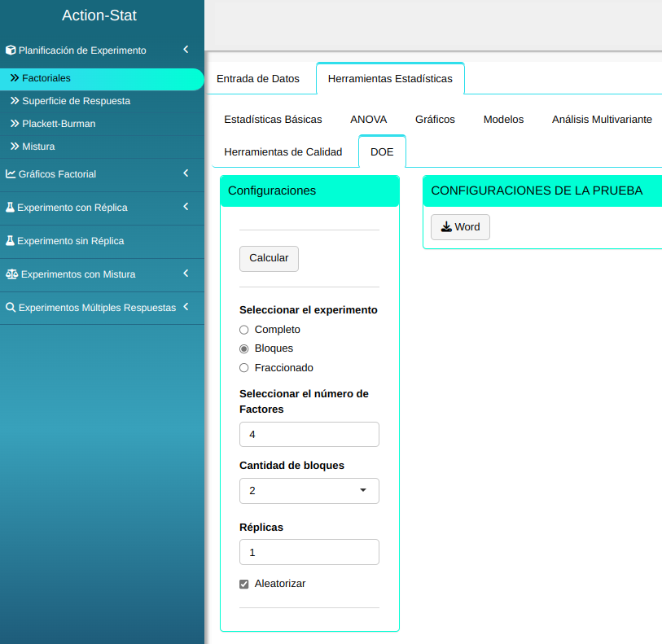
Task: Choose the Fraccionado radio button
Action: 243,368
